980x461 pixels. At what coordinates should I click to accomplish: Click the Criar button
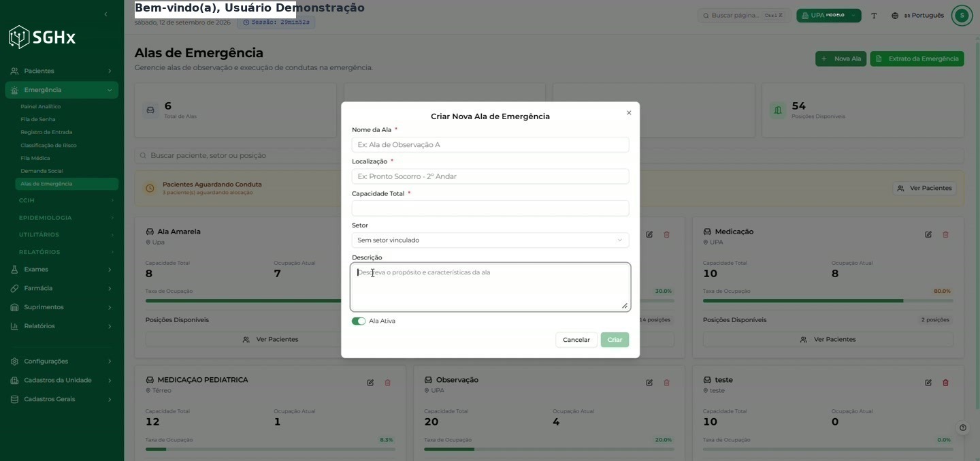tap(615, 340)
